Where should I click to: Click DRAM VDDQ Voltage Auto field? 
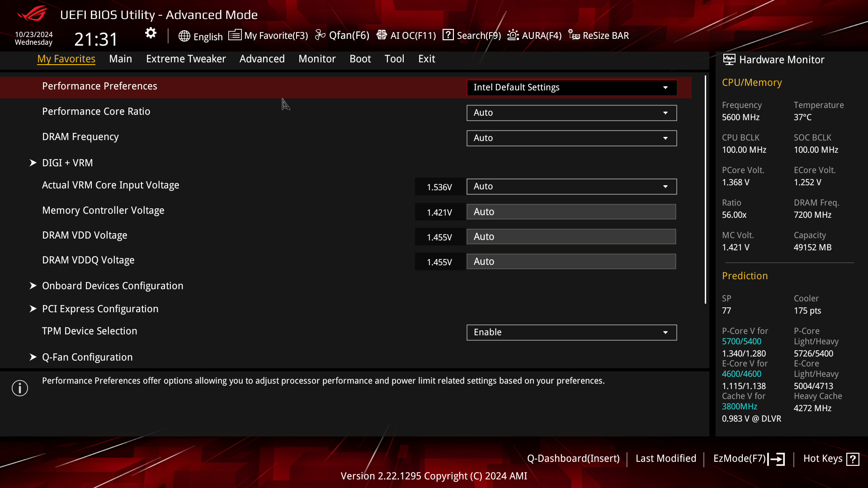[x=571, y=261]
